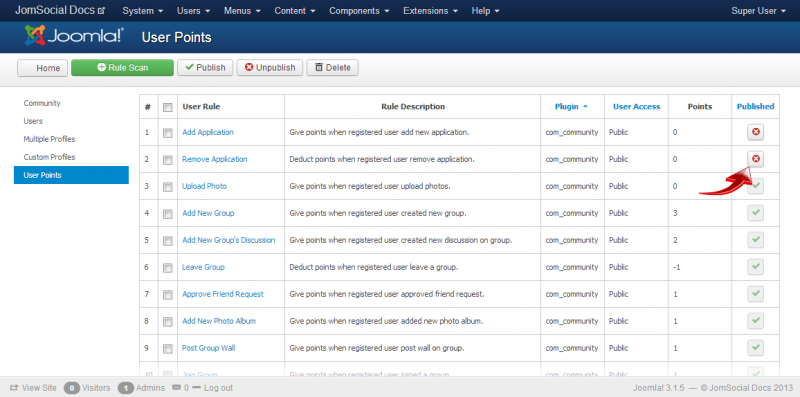This screenshot has height=397, width=800.
Task: Open the Help dropdown menu
Action: pos(485,11)
